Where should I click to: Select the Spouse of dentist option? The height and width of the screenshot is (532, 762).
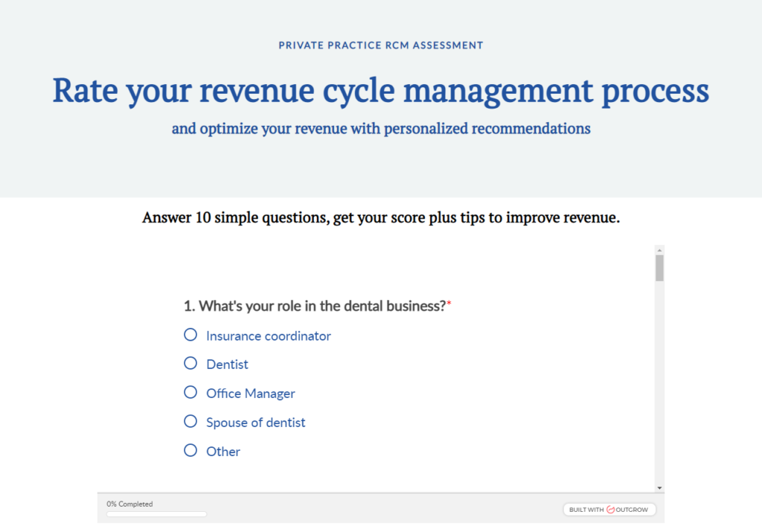point(190,421)
